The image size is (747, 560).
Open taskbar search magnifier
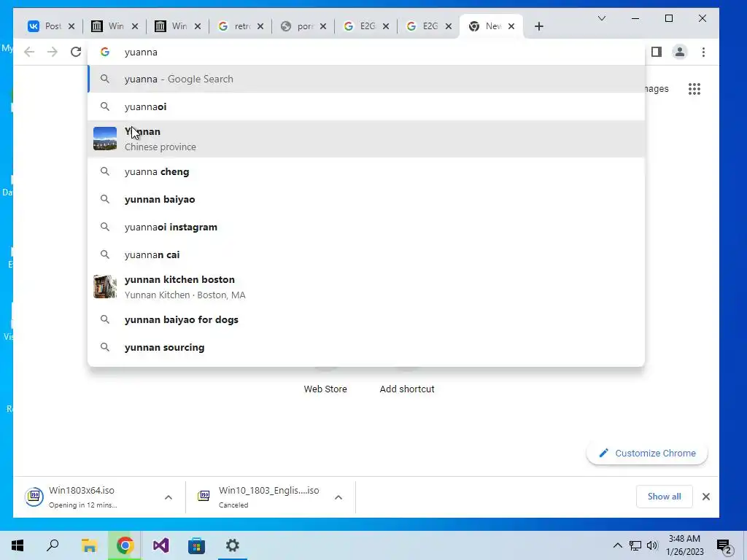tap(53, 545)
